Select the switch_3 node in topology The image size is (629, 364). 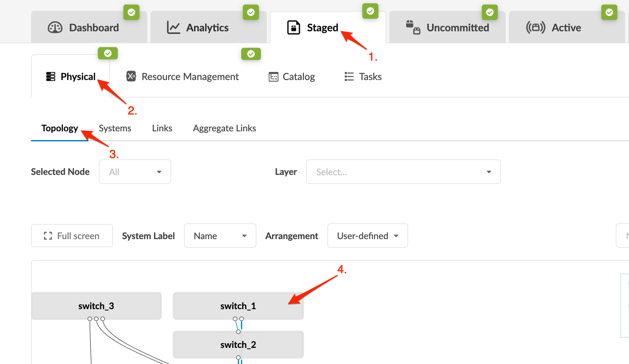[x=96, y=306]
